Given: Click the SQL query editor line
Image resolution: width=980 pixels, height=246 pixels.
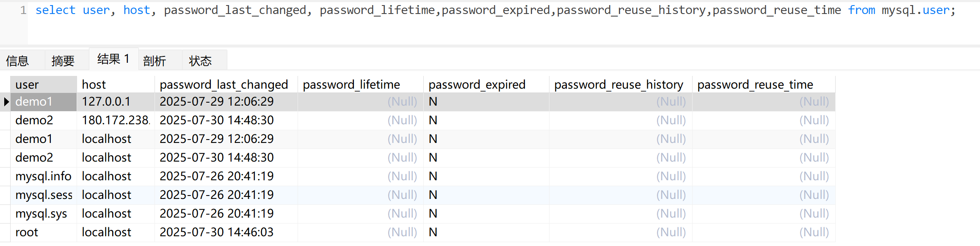Looking at the screenshot, I should [494, 10].
